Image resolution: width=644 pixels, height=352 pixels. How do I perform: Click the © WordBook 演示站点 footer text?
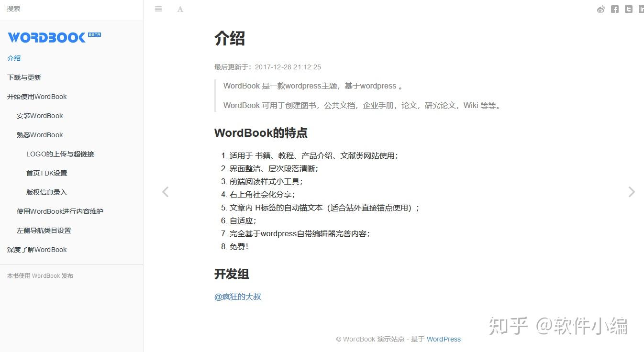(370, 339)
